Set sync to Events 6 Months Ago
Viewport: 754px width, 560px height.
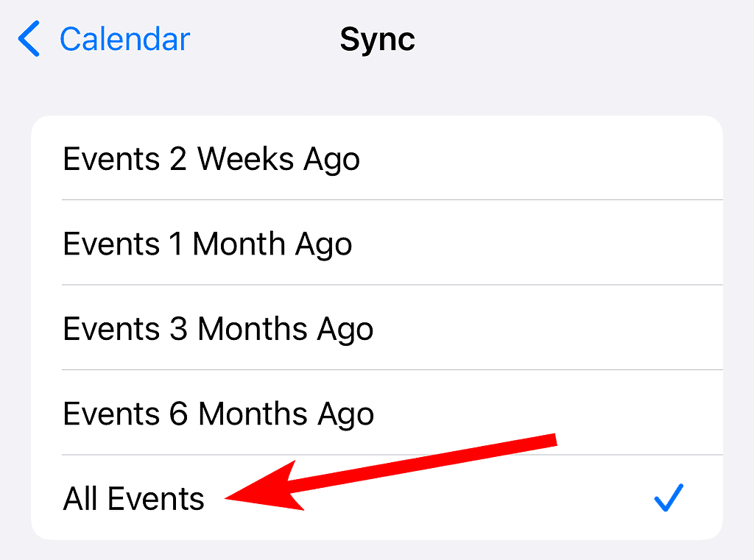tap(377, 412)
